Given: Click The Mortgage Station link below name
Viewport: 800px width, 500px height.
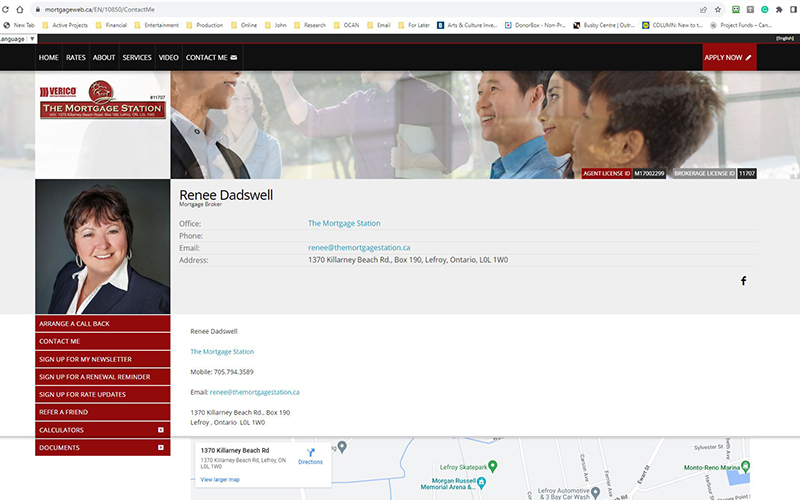Looking at the screenshot, I should tap(222, 352).
